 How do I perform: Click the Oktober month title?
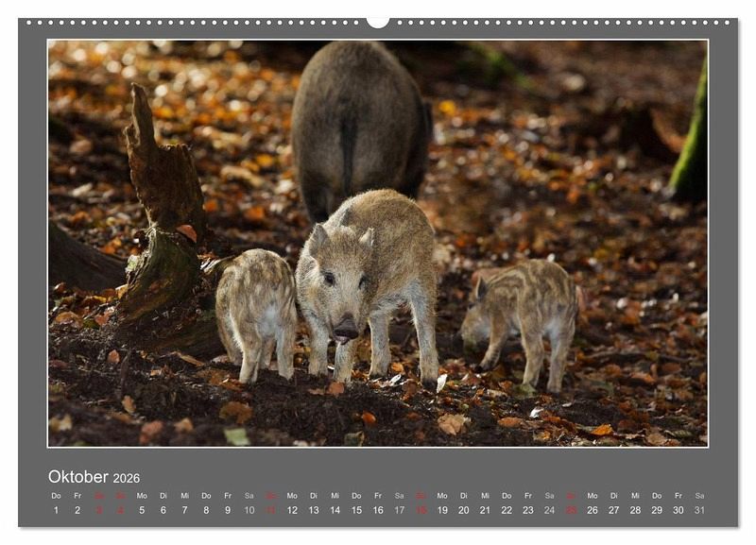coord(77,477)
